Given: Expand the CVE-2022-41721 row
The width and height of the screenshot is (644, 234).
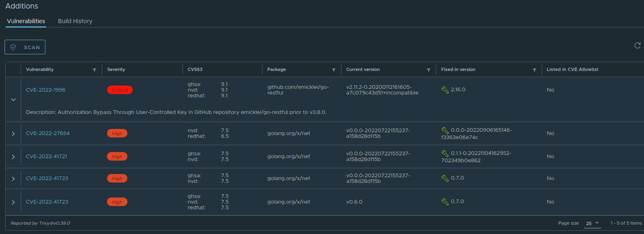Looking at the screenshot, I should tap(13, 157).
